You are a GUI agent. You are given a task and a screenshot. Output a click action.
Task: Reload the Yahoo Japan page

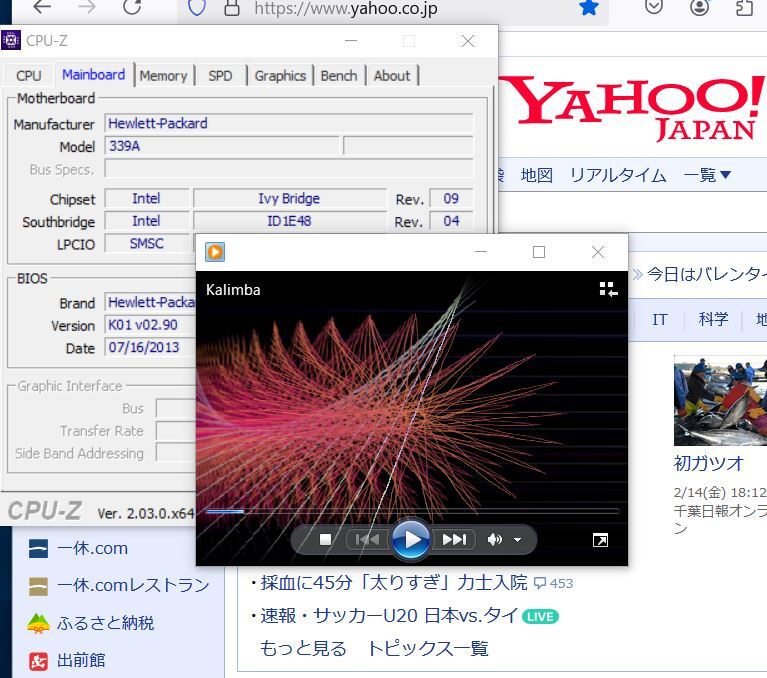pos(132,7)
